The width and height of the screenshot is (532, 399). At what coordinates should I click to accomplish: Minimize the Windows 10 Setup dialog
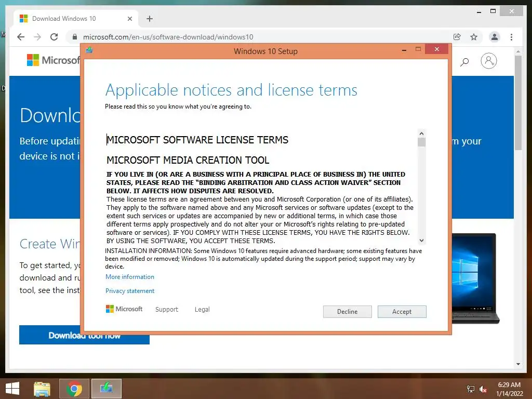[x=404, y=50]
